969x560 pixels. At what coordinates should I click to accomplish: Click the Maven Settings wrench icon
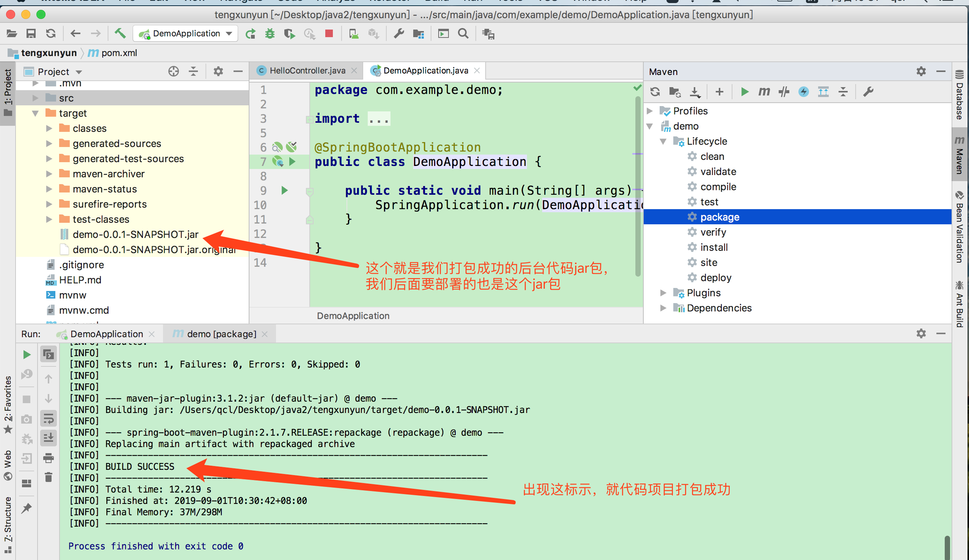pyautogui.click(x=868, y=92)
